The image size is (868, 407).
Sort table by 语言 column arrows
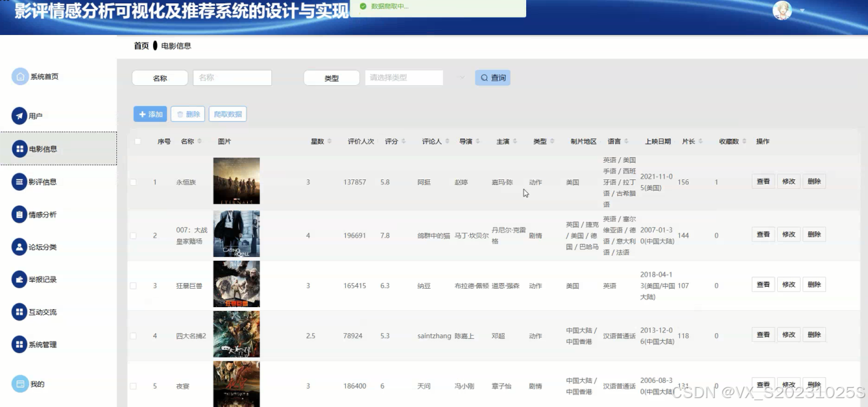click(x=627, y=141)
